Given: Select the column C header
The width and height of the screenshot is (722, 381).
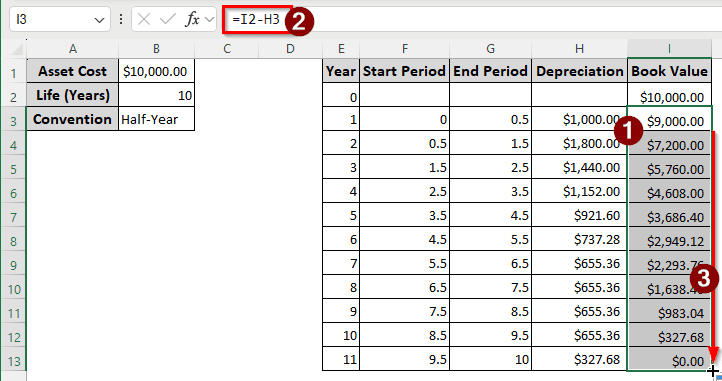Looking at the screenshot, I should click(227, 49).
